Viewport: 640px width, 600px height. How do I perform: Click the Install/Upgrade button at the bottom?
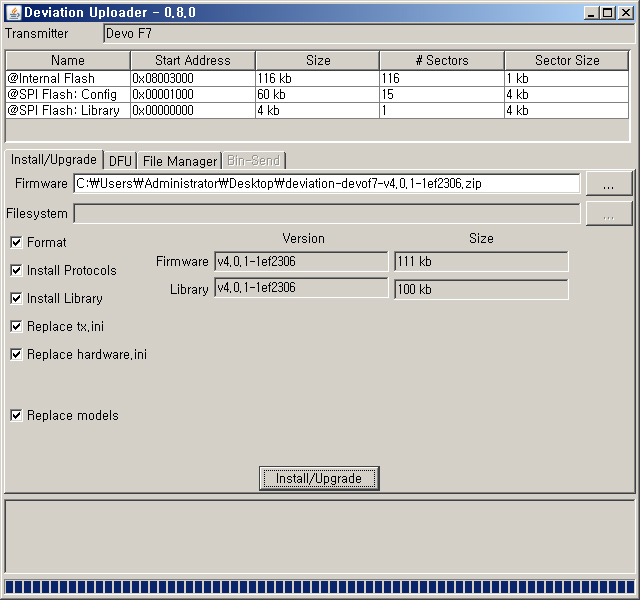(319, 478)
